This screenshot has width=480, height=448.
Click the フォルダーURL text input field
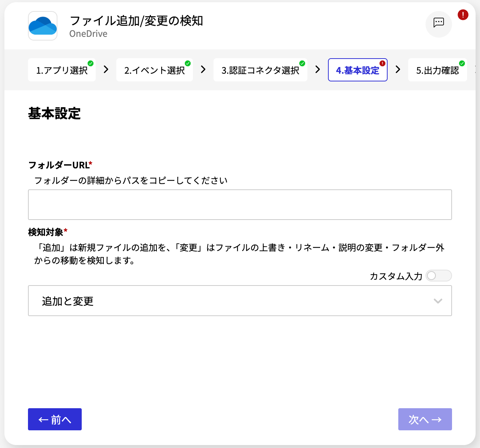[x=240, y=205]
